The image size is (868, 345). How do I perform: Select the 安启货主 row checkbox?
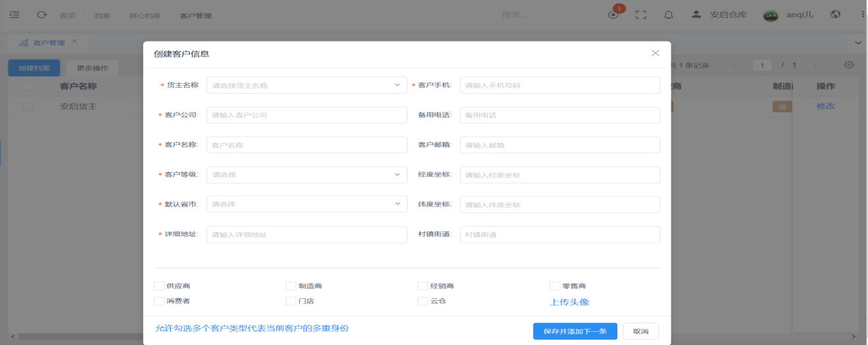(28, 106)
